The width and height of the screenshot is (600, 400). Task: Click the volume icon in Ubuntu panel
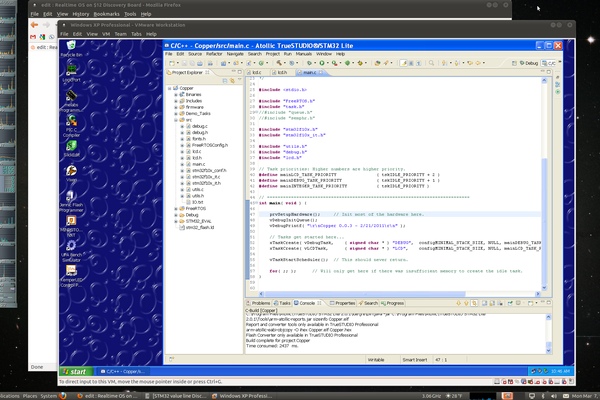click(554, 396)
